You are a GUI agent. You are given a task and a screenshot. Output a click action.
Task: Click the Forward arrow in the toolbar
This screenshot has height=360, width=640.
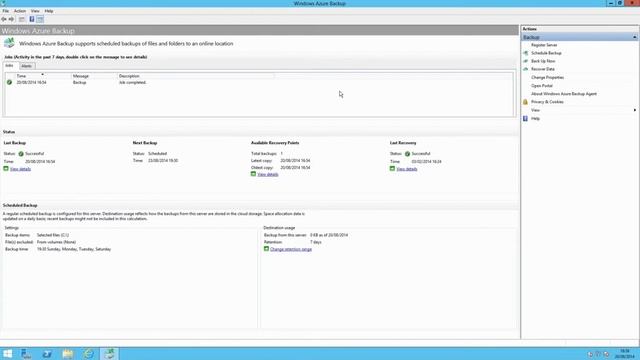tap(11, 19)
